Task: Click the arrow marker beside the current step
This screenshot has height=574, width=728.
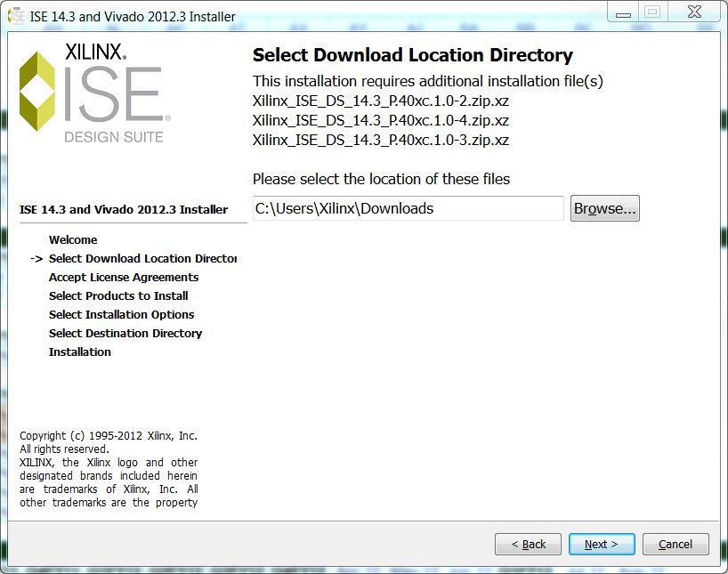Action: [x=36, y=259]
